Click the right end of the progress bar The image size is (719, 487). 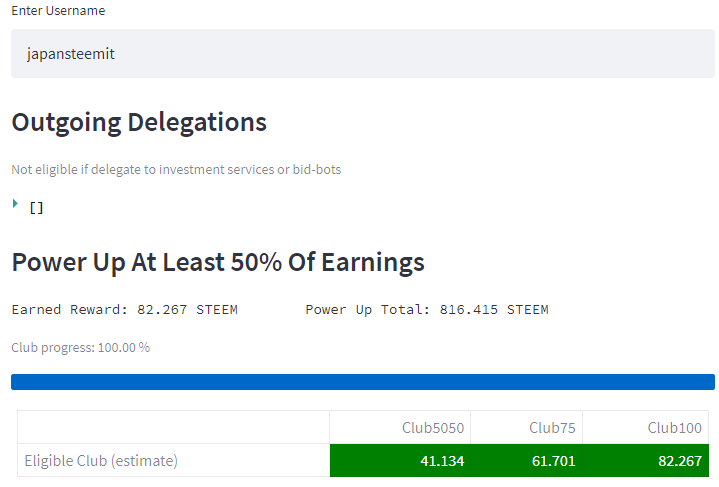click(708, 382)
